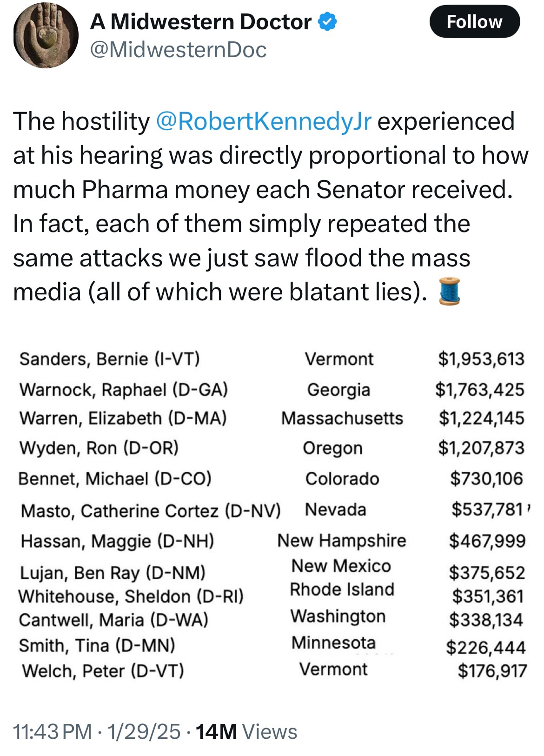Select the display name A Midwestern Doctor
This screenshot has height=756, width=544.
click(x=201, y=20)
